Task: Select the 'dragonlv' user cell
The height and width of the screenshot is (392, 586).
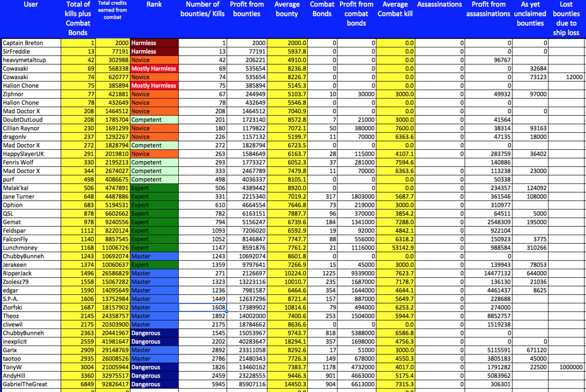Action: [x=31, y=137]
